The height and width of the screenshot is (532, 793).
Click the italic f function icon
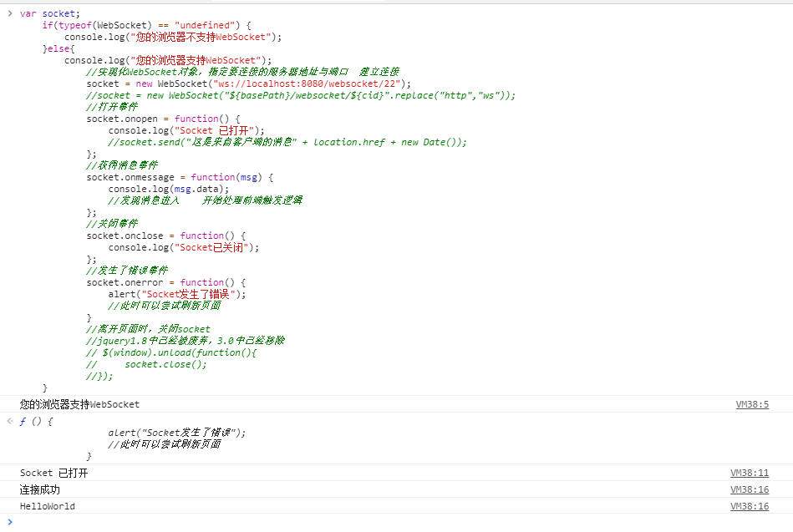[23, 421]
